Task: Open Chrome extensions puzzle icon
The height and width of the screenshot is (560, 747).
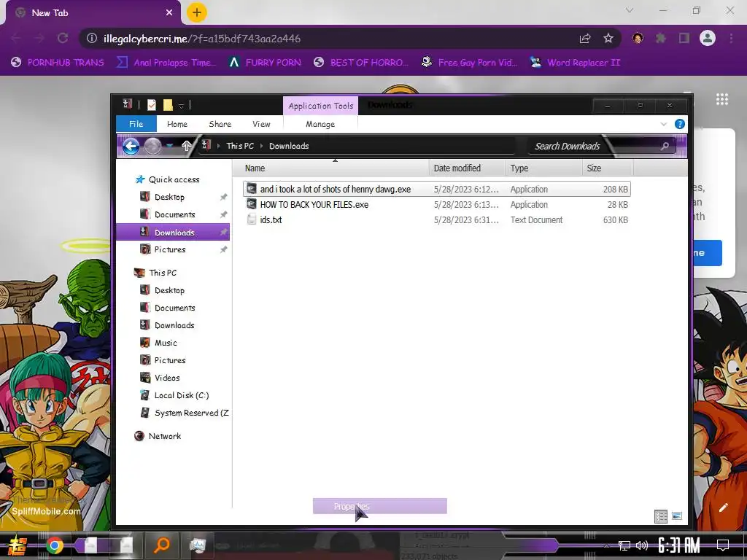Action: [x=661, y=39]
